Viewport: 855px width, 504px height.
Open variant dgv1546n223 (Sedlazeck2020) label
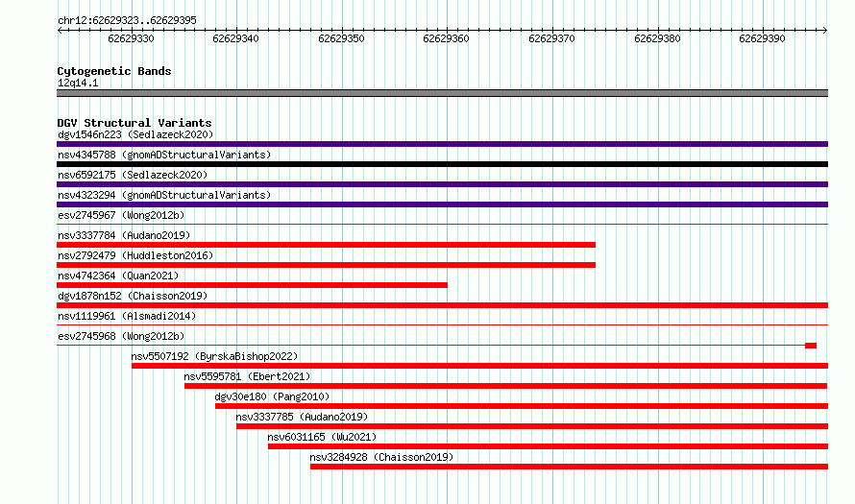[135, 134]
